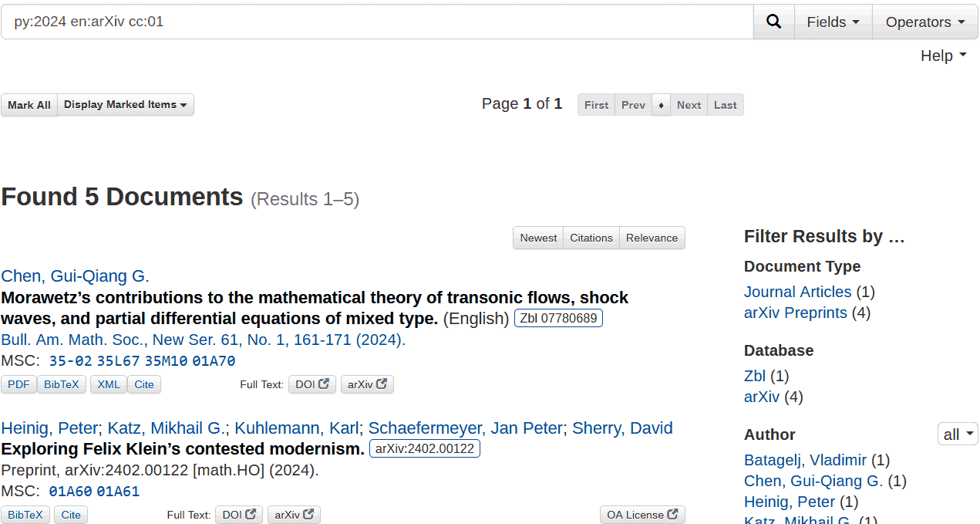Open the Fields dropdown

833,22
